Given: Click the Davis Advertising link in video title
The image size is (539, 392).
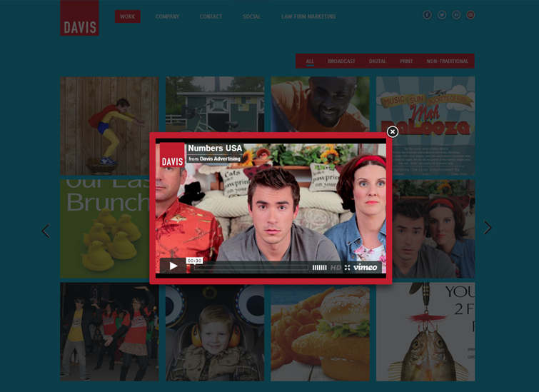Looking at the screenshot, I should click(220, 159).
